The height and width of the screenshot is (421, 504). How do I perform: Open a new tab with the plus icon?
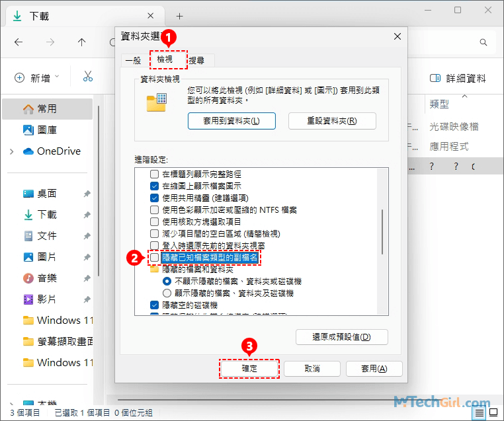point(180,16)
